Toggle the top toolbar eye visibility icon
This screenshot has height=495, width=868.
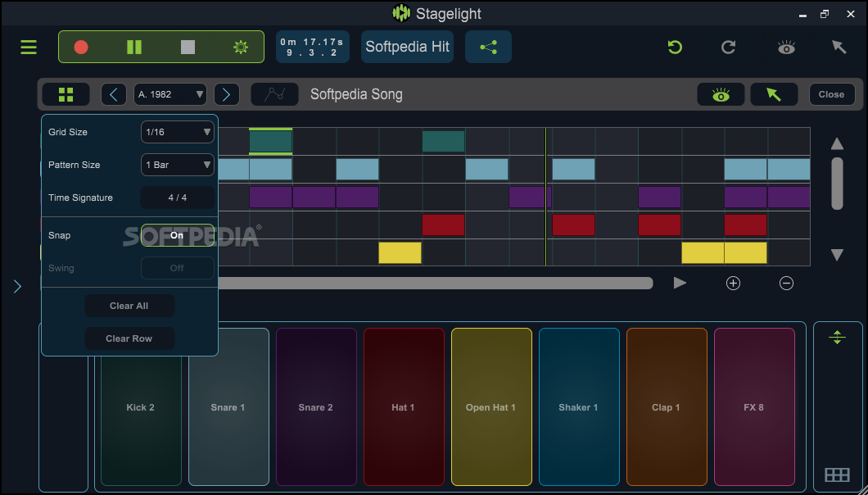click(786, 47)
